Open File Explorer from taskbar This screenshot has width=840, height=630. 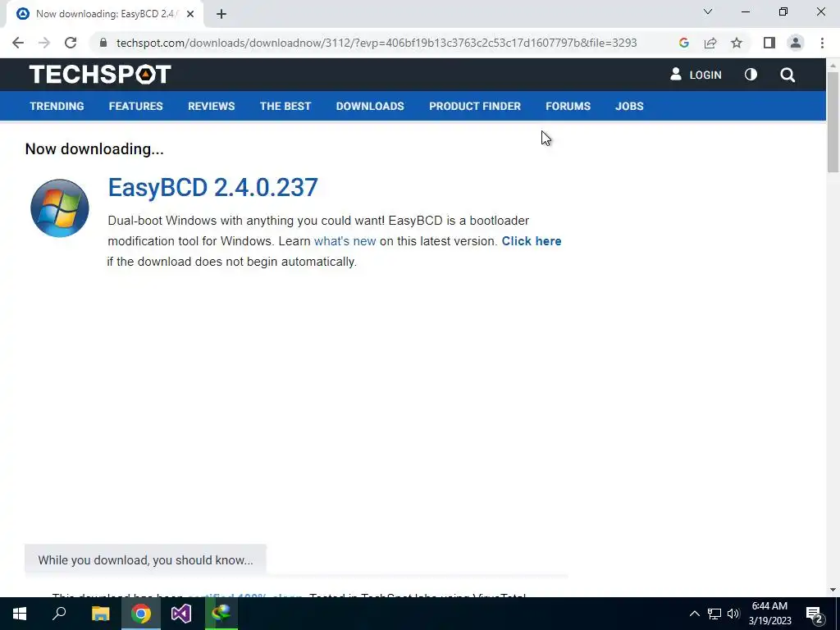tap(100, 614)
